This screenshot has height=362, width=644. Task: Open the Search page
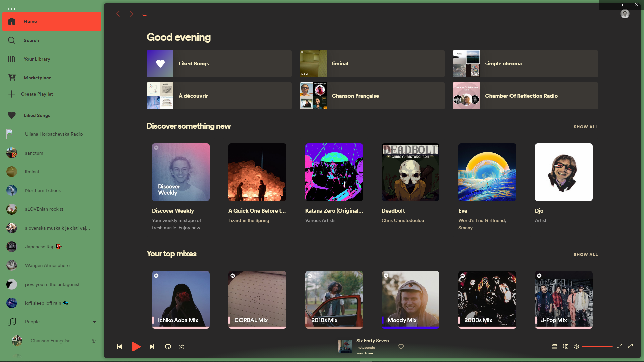click(x=31, y=40)
